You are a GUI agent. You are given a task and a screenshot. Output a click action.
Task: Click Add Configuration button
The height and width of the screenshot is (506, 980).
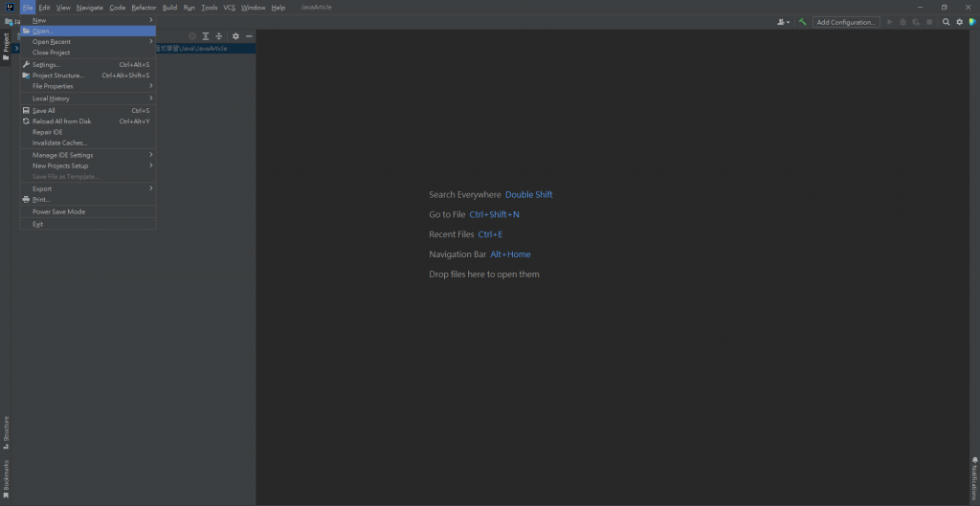pyautogui.click(x=846, y=22)
